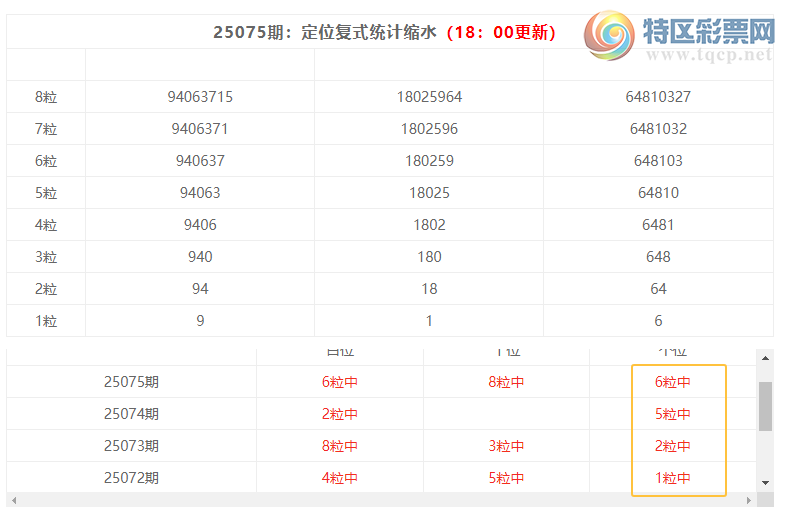The width and height of the screenshot is (785, 507).
Task: Click cell value 64810
Action: pos(658,193)
